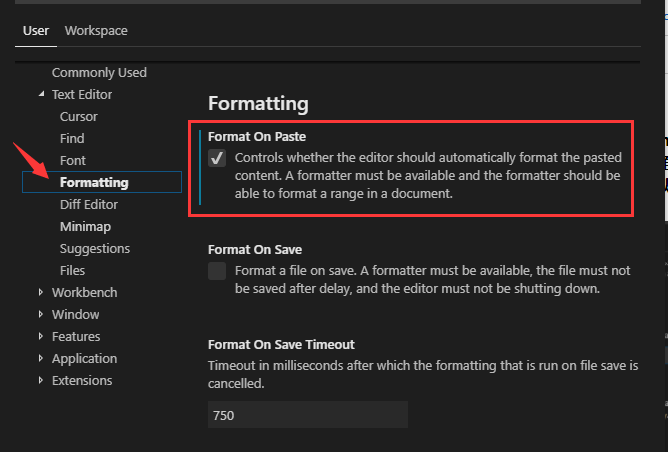Expand the Features settings section
668x452 pixels.
41,337
